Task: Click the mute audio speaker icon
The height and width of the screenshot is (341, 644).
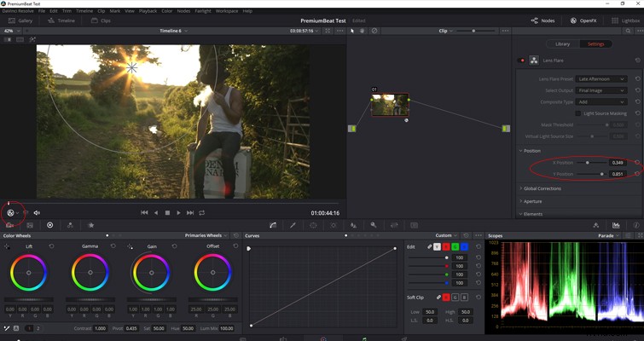Action: tap(37, 212)
